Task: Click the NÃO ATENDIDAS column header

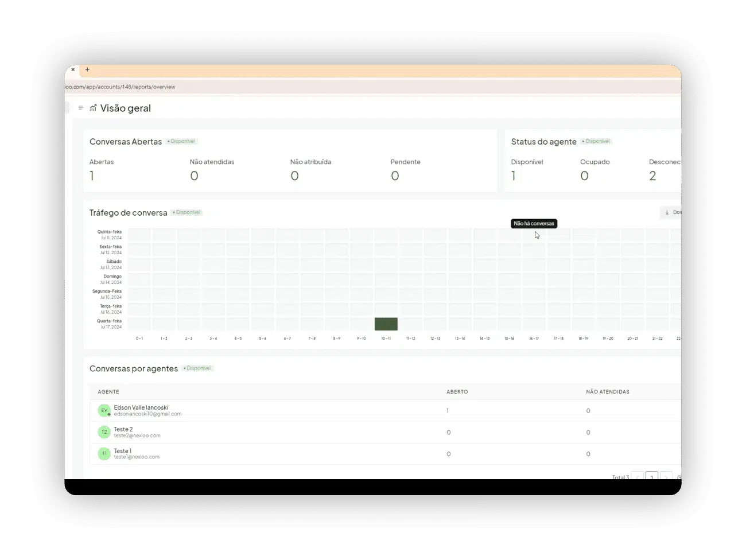Action: tap(608, 392)
